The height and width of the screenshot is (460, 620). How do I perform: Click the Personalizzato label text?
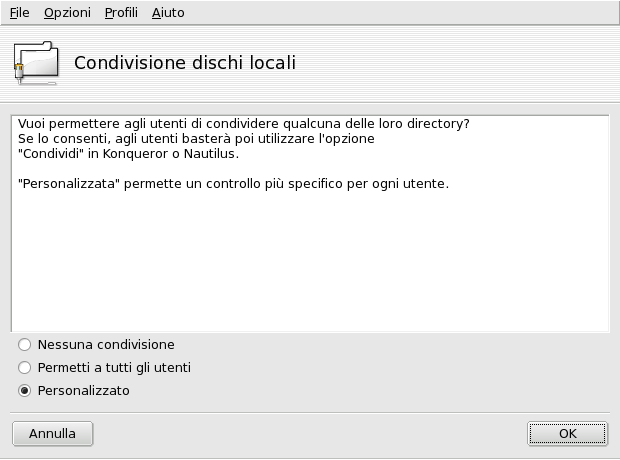(83, 391)
